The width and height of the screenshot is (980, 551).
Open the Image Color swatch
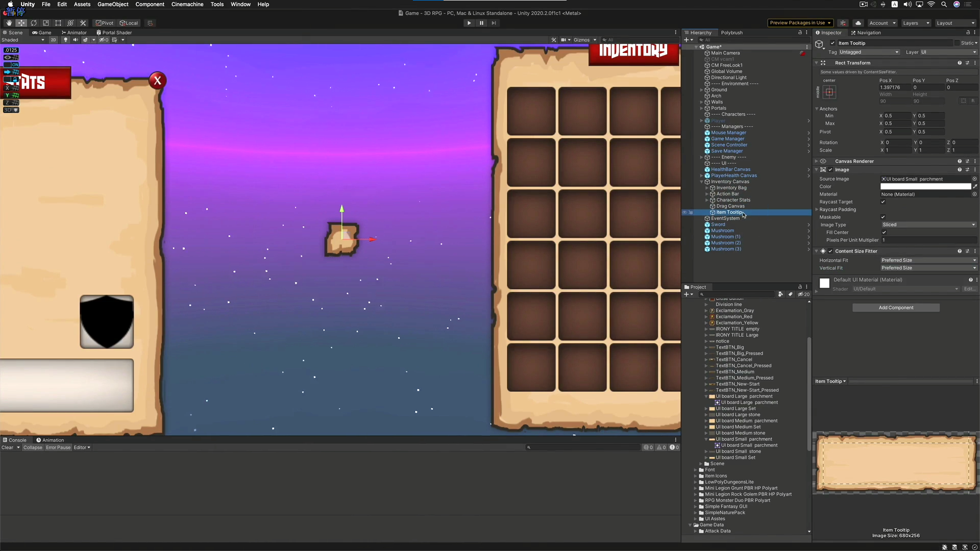925,186
